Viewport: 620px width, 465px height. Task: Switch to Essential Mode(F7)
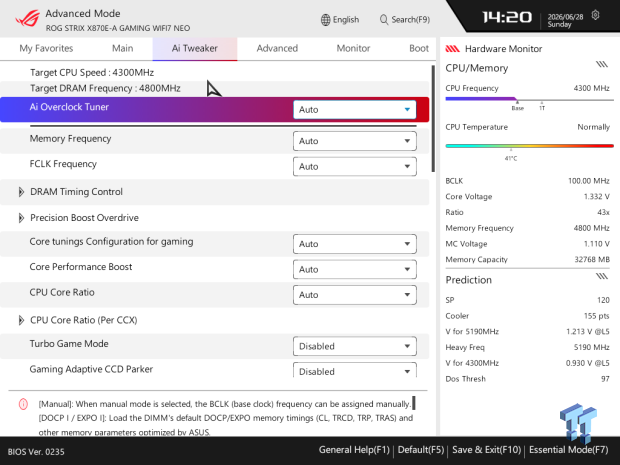pos(569,450)
